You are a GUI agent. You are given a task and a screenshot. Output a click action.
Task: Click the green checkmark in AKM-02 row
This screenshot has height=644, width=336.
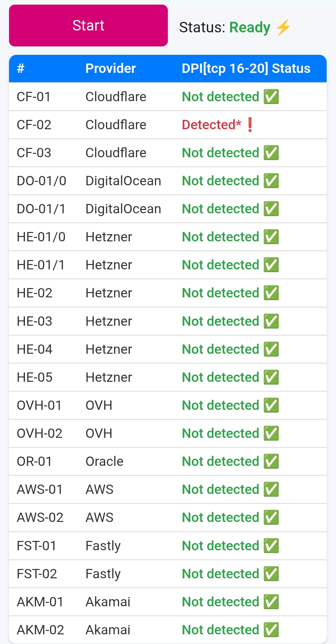tap(271, 630)
